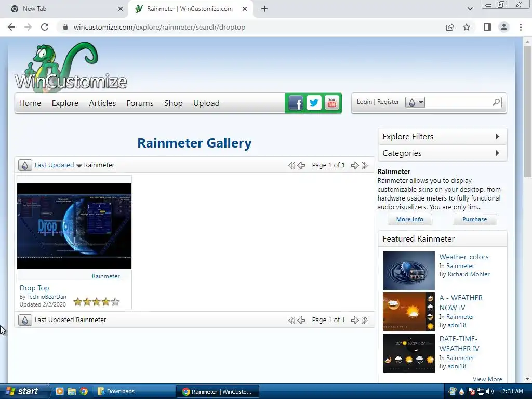
Task: Click the search magnifier icon in site search
Action: tap(496, 102)
